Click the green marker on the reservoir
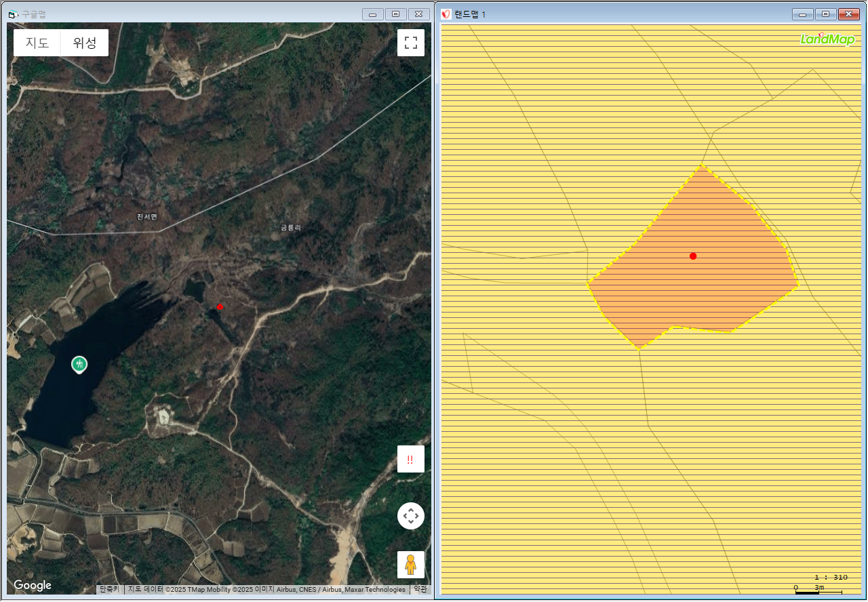Image resolution: width=868 pixels, height=602 pixels. click(79, 365)
